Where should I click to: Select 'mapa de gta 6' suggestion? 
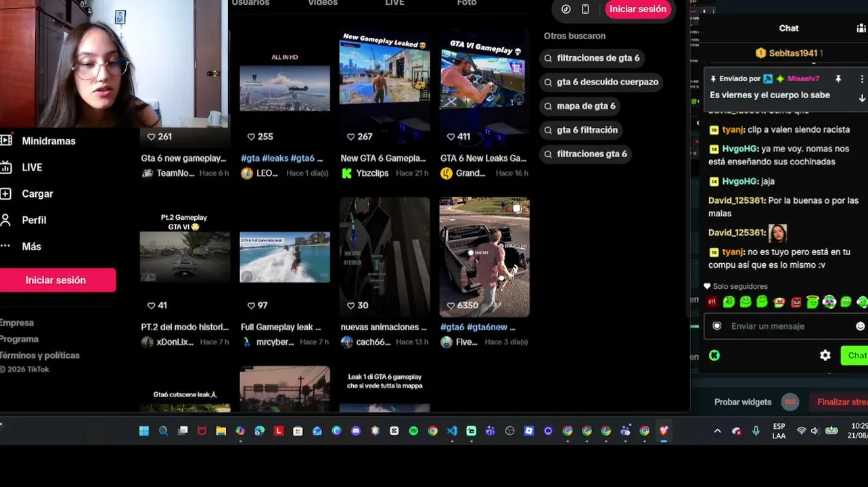pos(580,106)
